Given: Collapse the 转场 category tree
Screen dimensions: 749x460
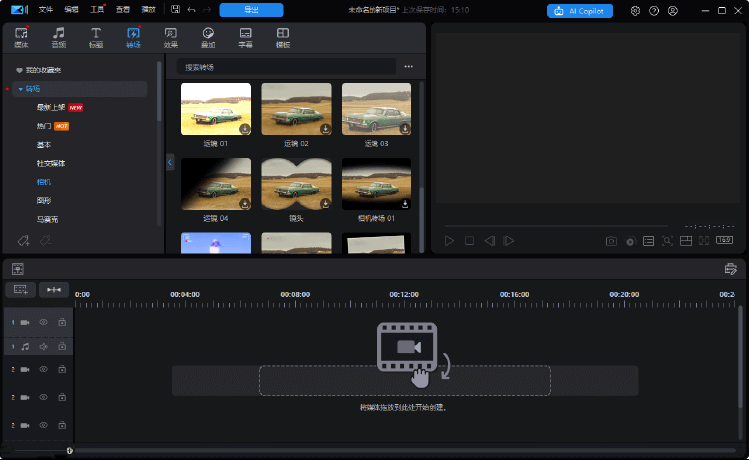Looking at the screenshot, I should 20,89.
